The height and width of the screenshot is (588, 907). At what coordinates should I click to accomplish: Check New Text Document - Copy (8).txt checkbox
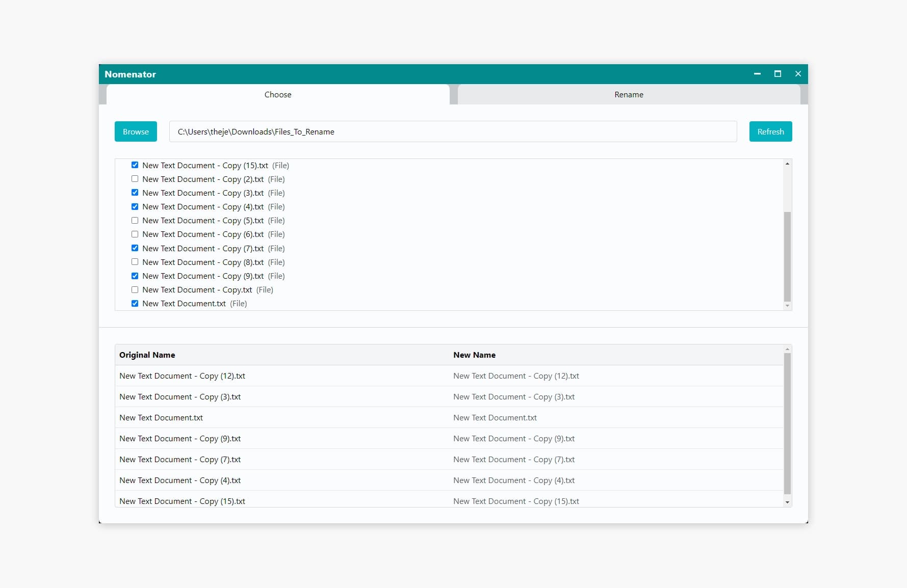click(x=135, y=262)
